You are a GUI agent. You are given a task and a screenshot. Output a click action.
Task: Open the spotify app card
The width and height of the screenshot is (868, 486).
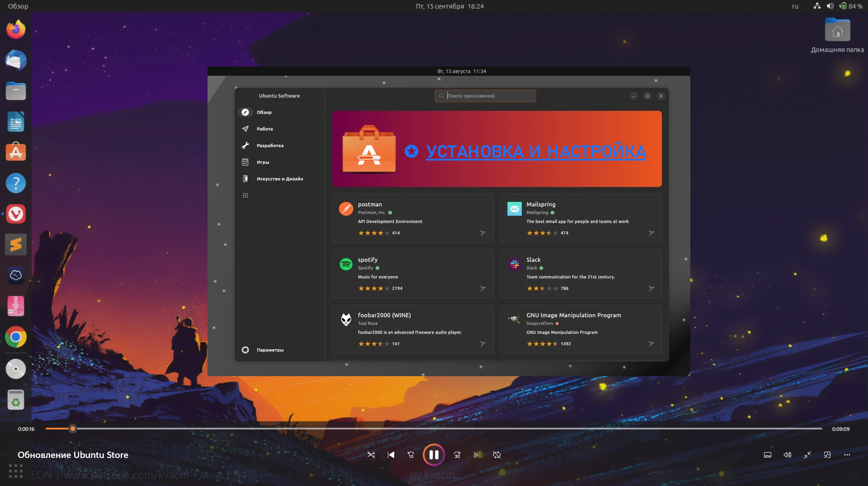click(x=412, y=274)
